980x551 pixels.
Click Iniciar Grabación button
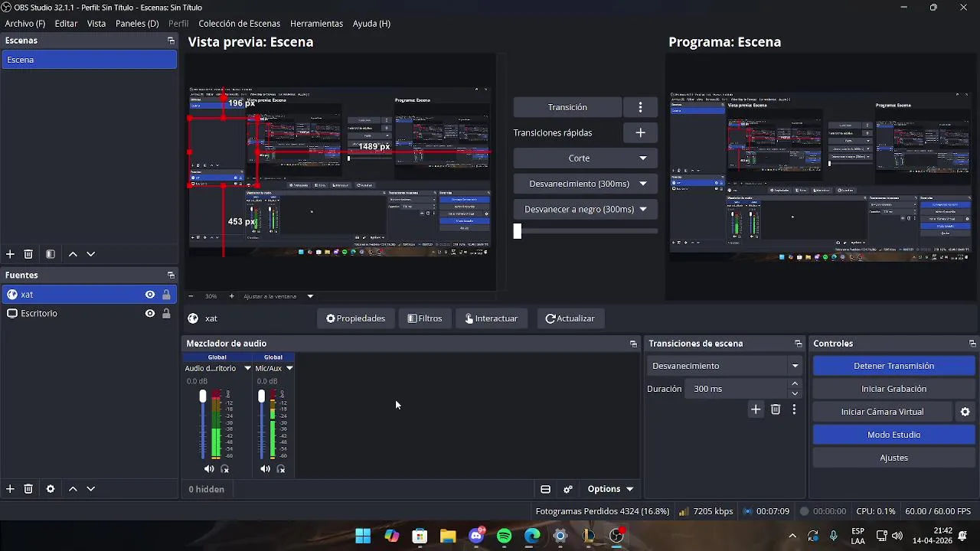[x=893, y=389]
